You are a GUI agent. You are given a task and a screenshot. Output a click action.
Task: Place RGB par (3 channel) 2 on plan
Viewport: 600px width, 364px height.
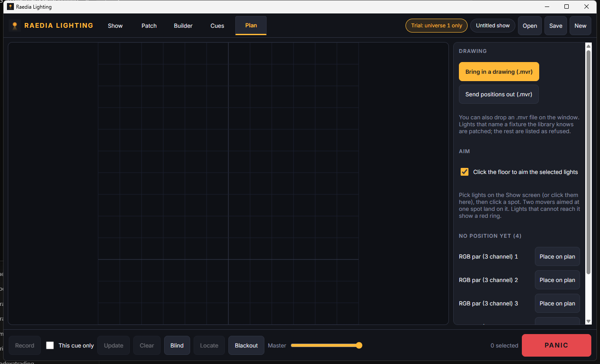click(x=557, y=280)
